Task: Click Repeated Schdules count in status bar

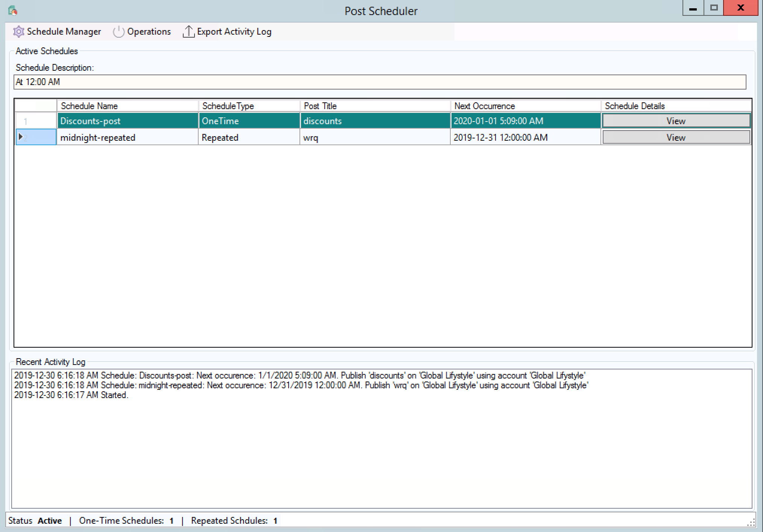Action: pyautogui.click(x=234, y=521)
